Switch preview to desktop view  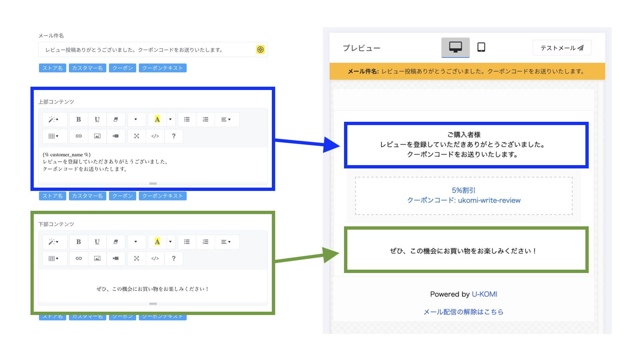coord(455,47)
